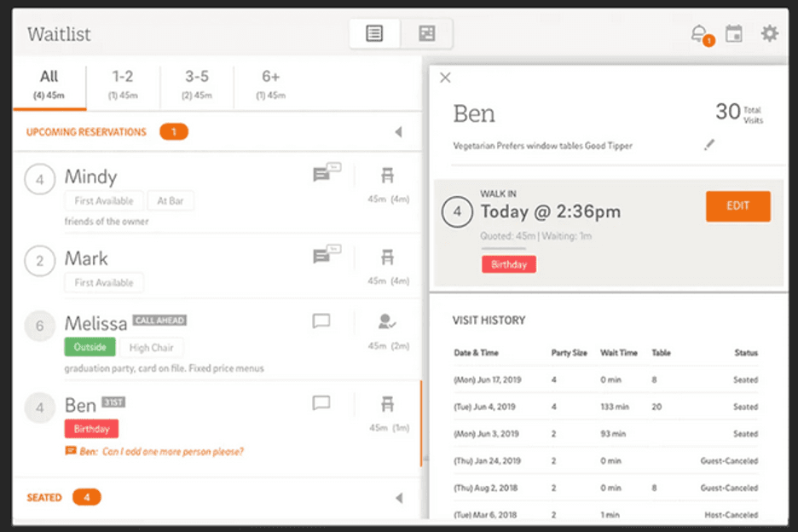Select Mark's waitlist entry

(171, 259)
